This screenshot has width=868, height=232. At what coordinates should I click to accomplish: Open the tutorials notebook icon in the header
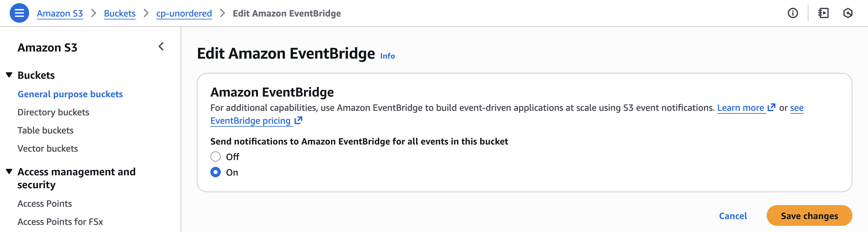point(823,13)
